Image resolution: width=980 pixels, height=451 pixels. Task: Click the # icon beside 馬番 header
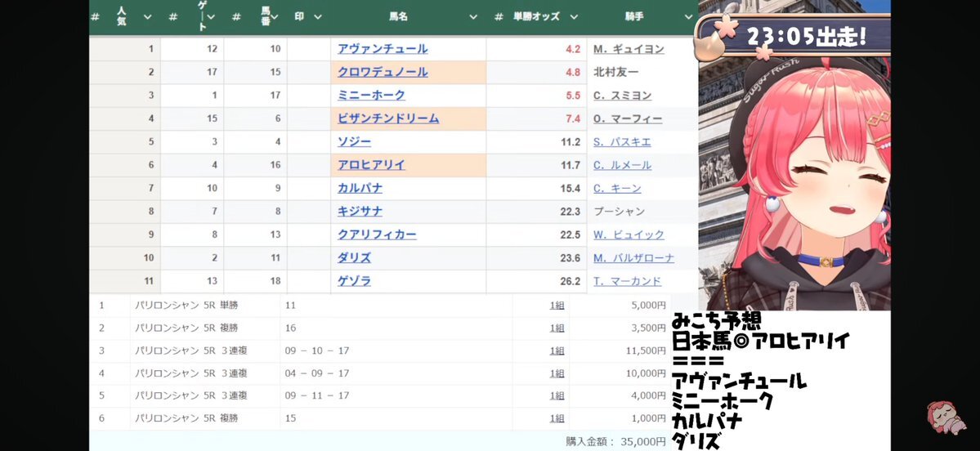[236, 17]
